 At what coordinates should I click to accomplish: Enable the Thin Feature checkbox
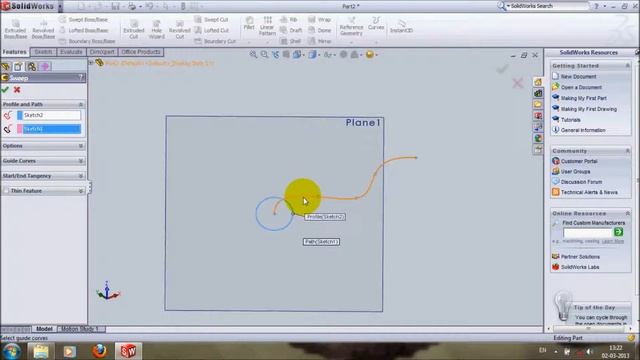[6, 191]
